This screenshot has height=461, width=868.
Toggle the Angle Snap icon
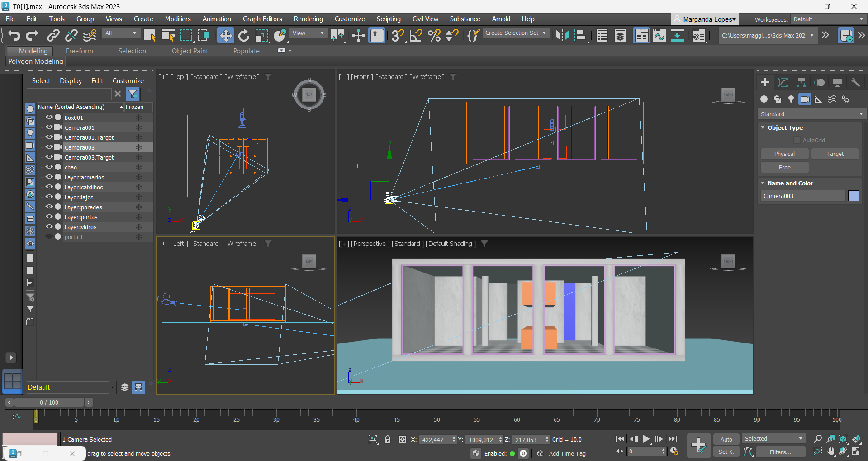[416, 35]
